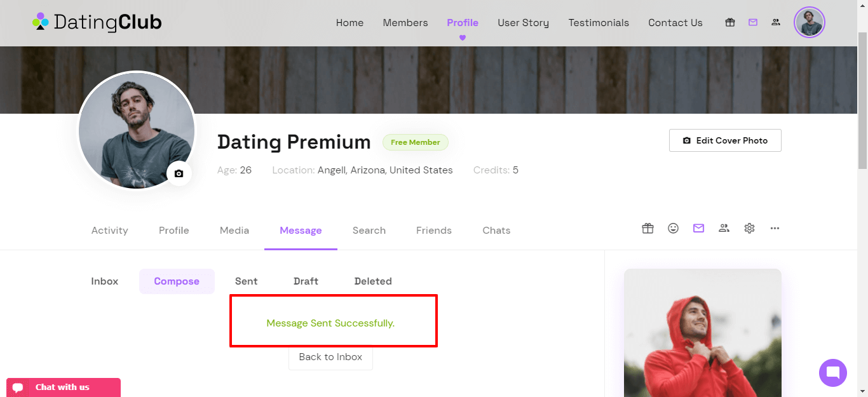This screenshot has width=868, height=397.
Task: Click the Credits: 5 text
Action: (x=496, y=170)
